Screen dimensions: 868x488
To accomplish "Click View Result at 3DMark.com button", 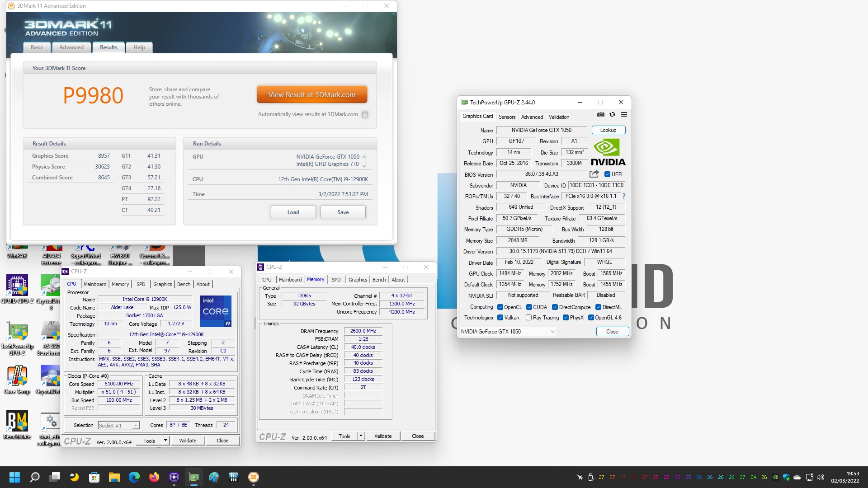I will (312, 95).
